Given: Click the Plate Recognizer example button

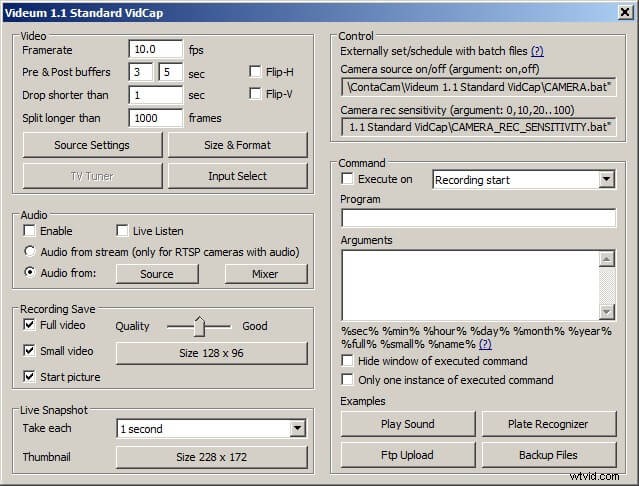Looking at the screenshot, I should [x=549, y=424].
